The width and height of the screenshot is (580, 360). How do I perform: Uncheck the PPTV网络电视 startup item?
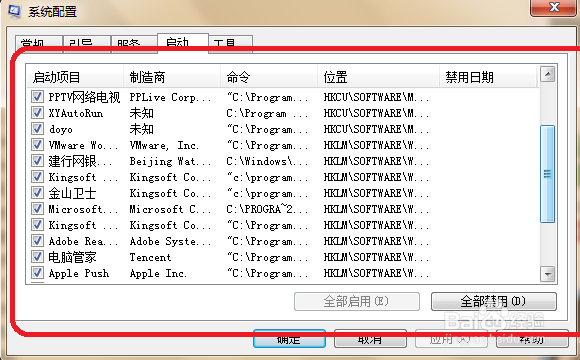coord(37,97)
